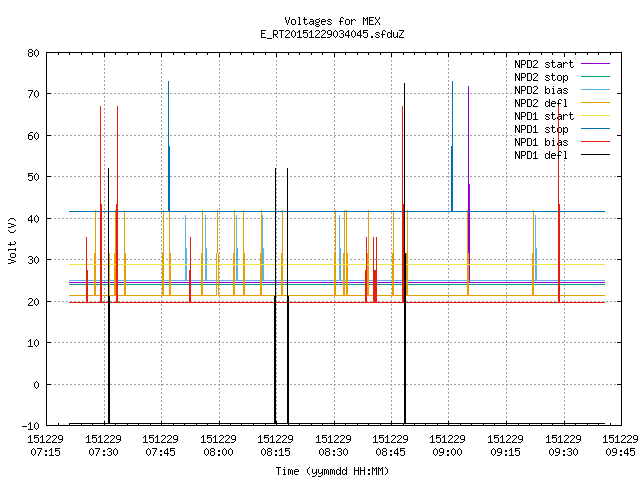Click the x-axis tick label 07:30
This screenshot has width=640, height=480.
click(x=103, y=452)
